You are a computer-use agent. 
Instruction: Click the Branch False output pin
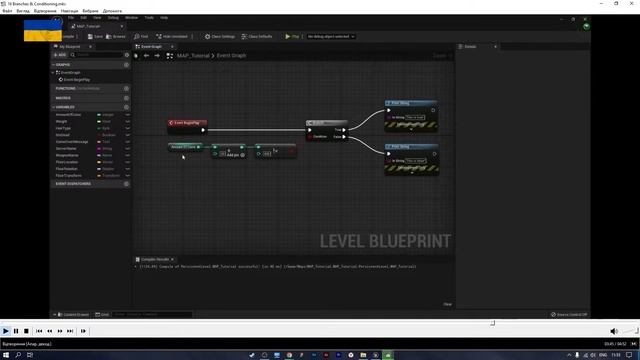pos(344,137)
